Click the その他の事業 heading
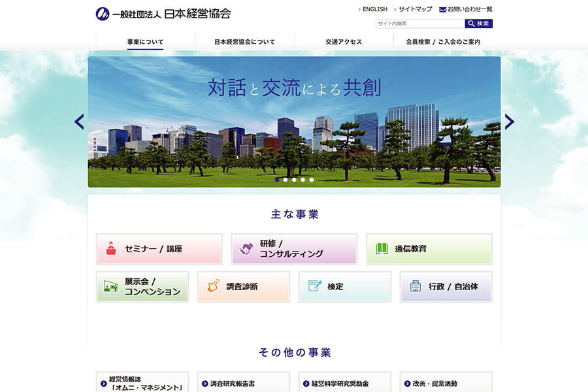 coord(295,352)
